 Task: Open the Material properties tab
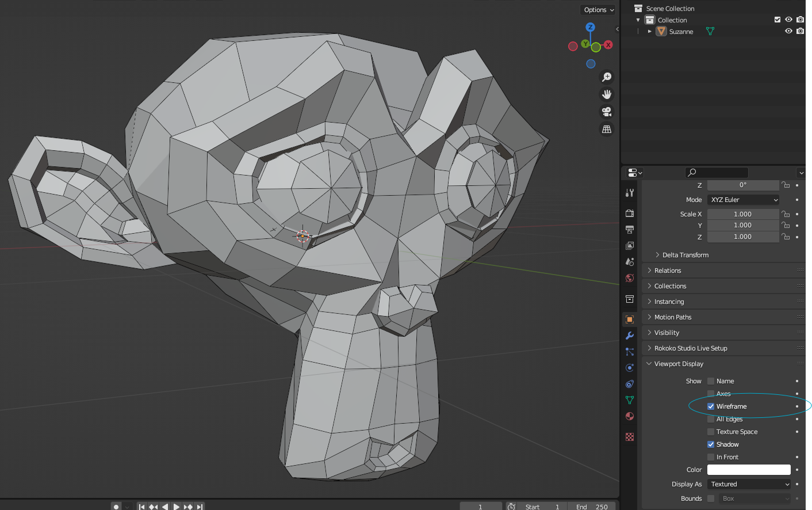(629, 416)
